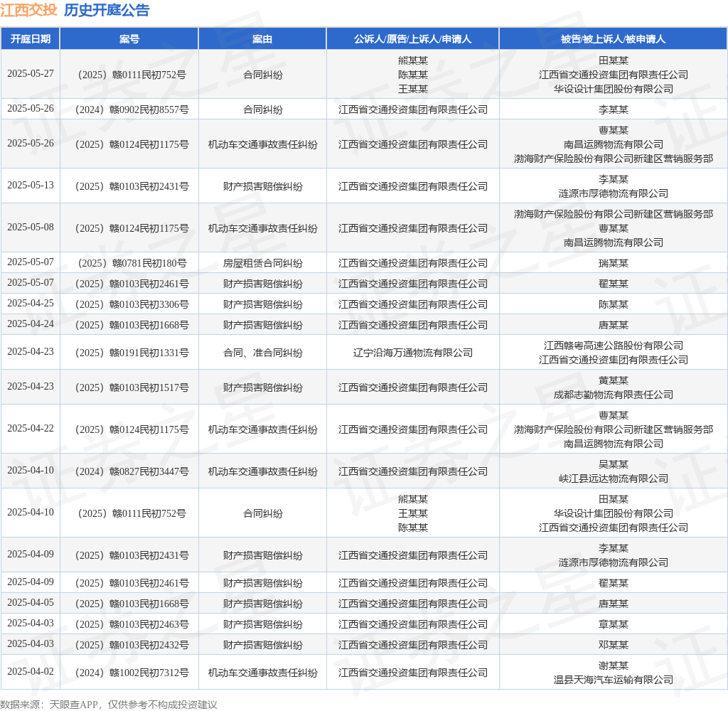Click the 被告/被上诉人/被申请人 column header
The image size is (728, 711).
pos(614,39)
